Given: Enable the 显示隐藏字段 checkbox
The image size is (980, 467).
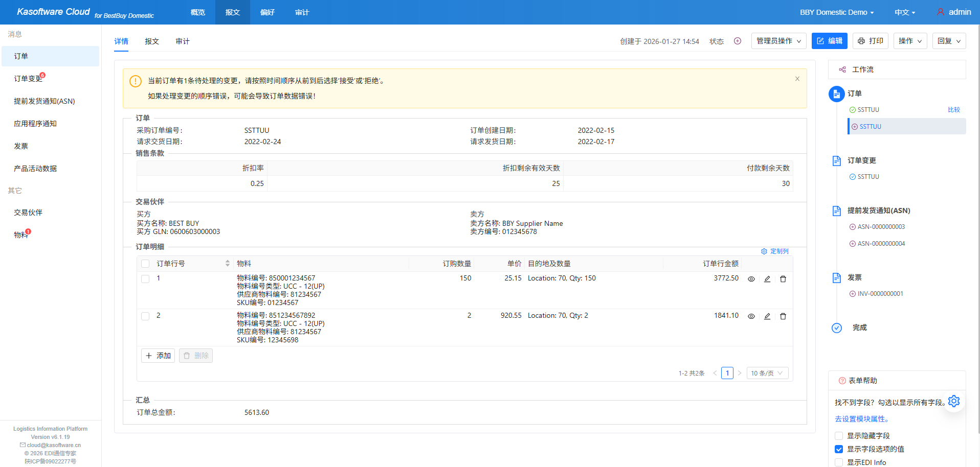Looking at the screenshot, I should click(838, 436).
